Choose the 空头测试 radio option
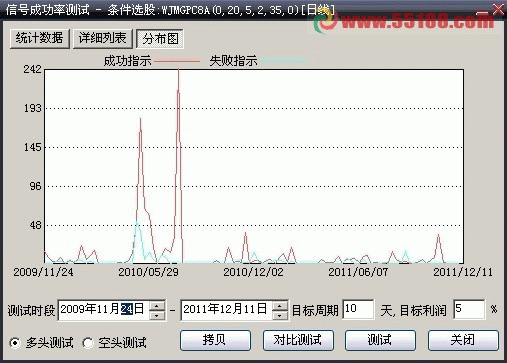Viewport: 507px width, 363px height. [x=88, y=343]
